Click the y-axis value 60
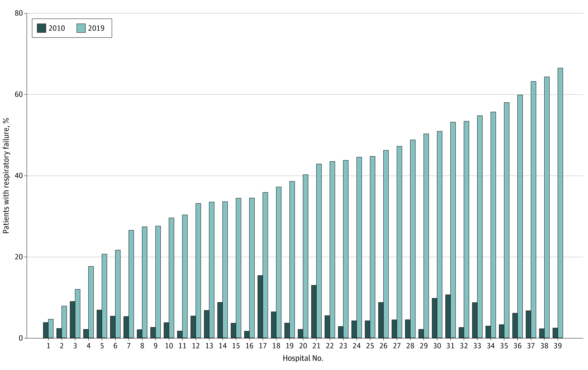 point(19,94)
